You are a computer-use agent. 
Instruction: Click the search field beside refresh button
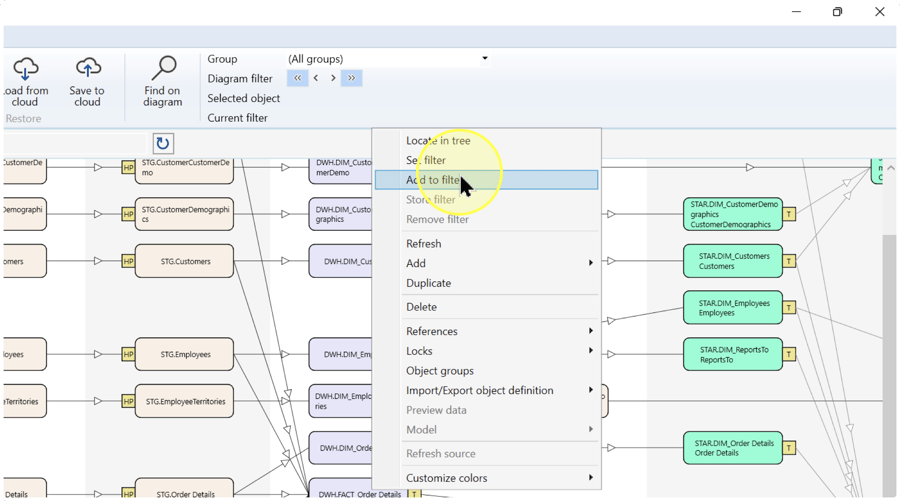tap(75, 143)
